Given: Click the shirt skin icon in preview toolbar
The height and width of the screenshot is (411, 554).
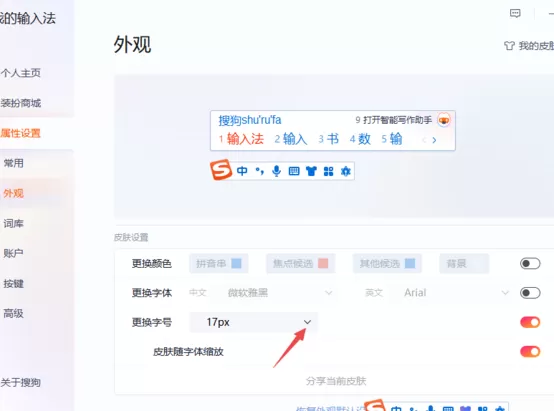Looking at the screenshot, I should click(x=311, y=171).
